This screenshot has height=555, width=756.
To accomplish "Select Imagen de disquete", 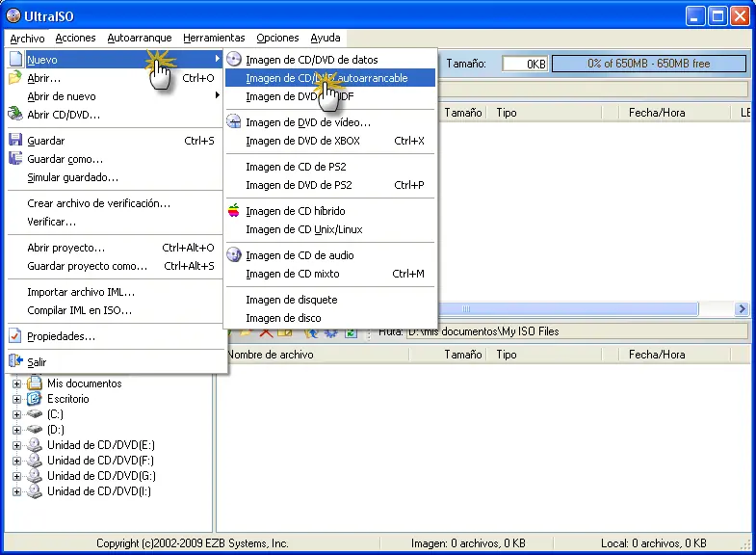I will coord(330,300).
